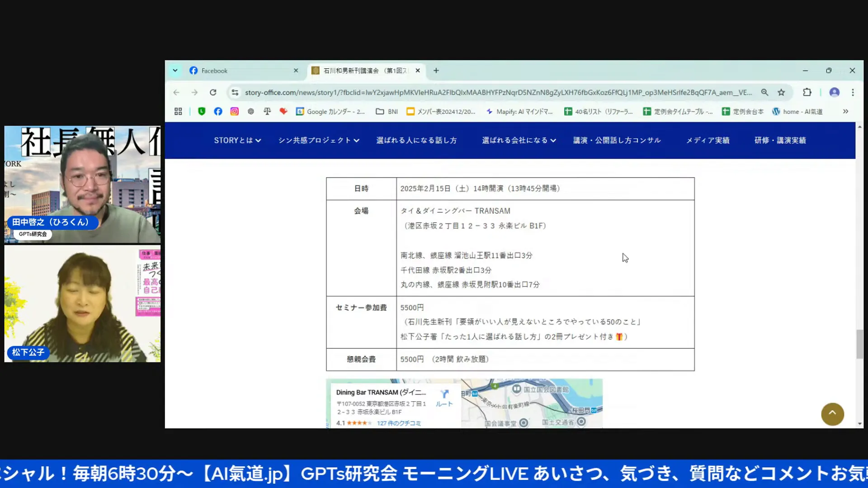Open the Instagram bookmark
Image resolution: width=868 pixels, height=488 pixels.
234,112
